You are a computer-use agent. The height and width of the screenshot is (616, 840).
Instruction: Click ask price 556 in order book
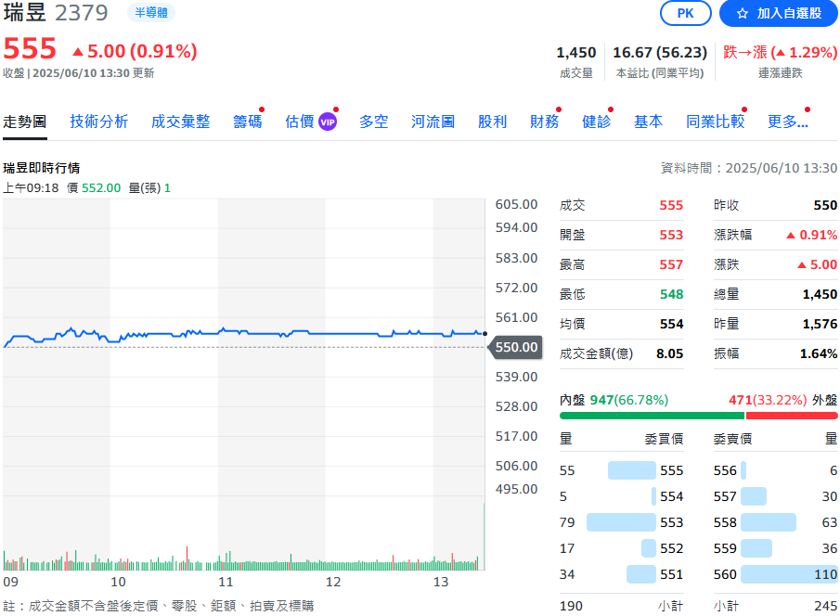click(725, 470)
